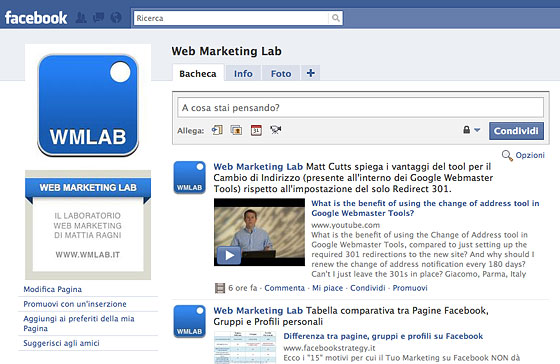Click the Web Marketing Lab page title
The width and height of the screenshot is (560, 364).
(x=226, y=51)
